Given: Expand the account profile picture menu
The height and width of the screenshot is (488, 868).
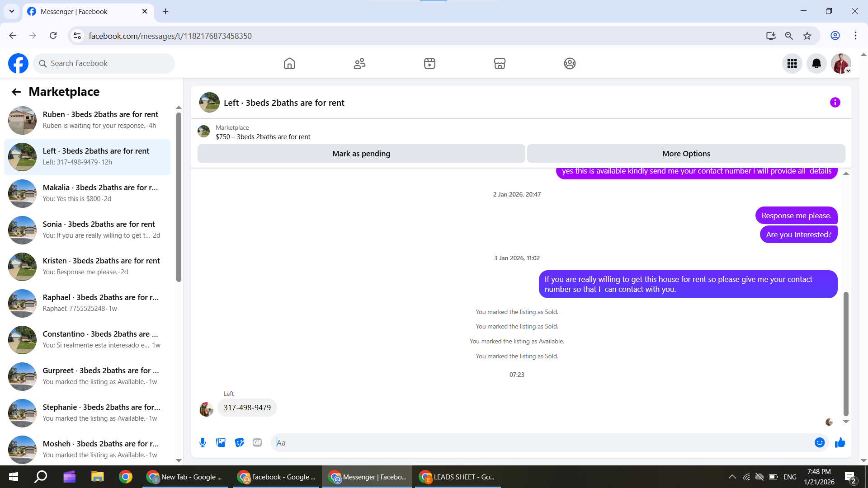Looking at the screenshot, I should tap(841, 64).
